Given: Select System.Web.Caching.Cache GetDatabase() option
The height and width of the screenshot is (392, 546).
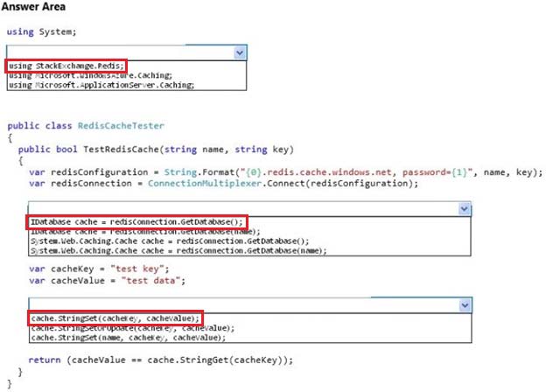Looking at the screenshot, I should coord(170,241).
